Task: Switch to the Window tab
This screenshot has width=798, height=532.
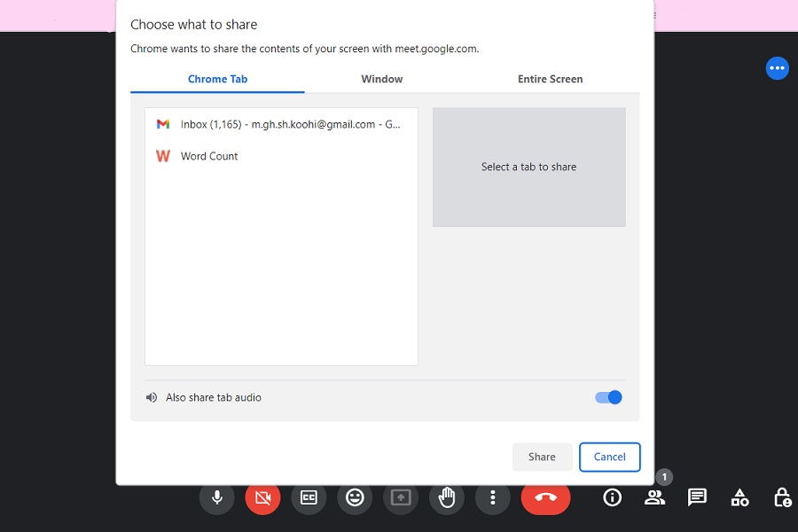Action: 382,79
